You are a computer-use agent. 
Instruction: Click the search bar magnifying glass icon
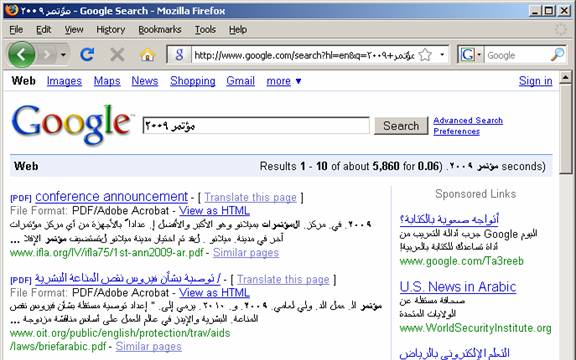(x=558, y=55)
